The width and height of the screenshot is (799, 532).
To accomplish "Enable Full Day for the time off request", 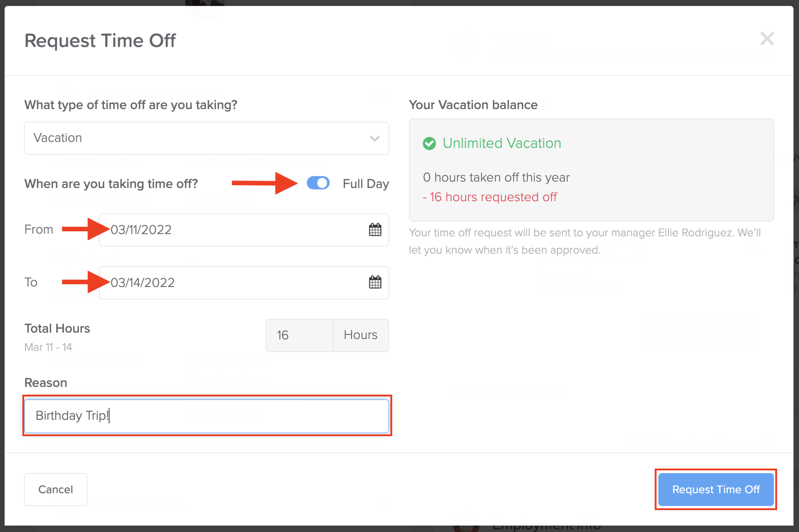I will pos(318,183).
